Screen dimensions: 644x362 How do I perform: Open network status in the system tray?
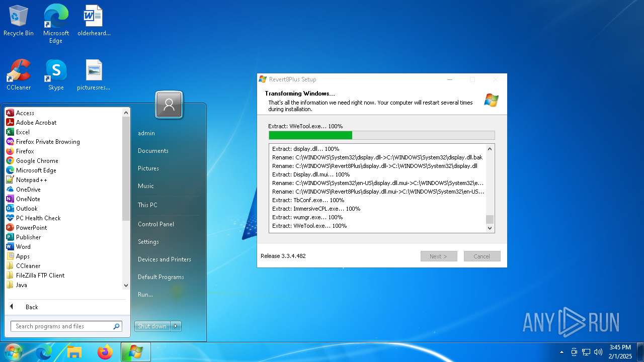[586, 352]
